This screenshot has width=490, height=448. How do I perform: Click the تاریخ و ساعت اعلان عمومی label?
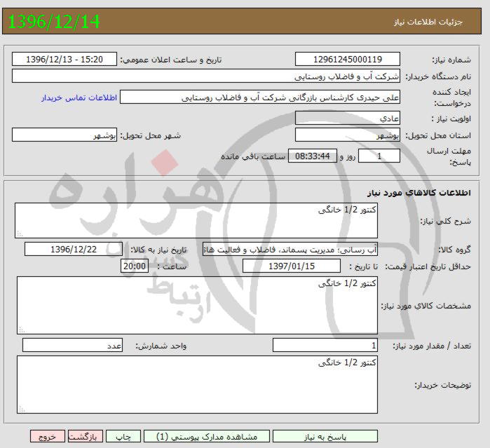(171, 60)
